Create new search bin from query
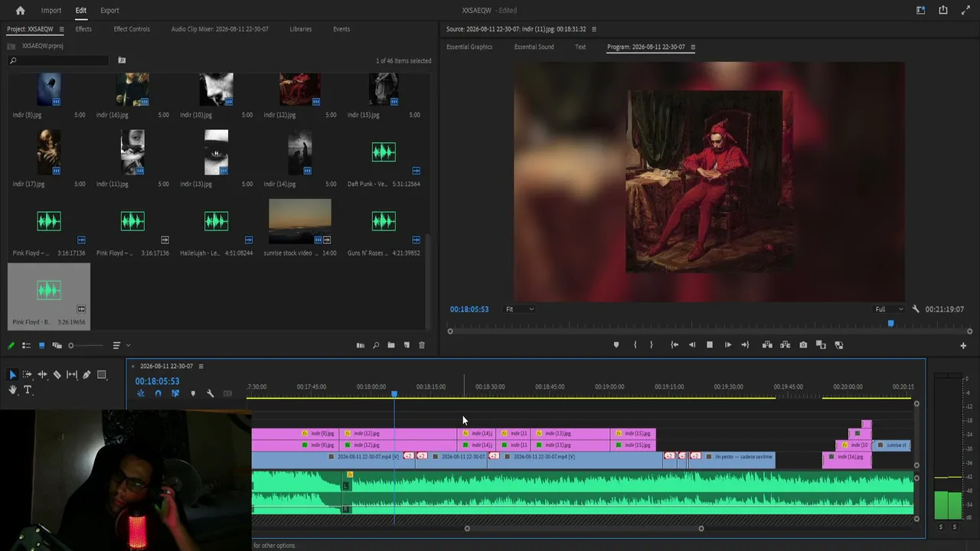980x551 pixels. coord(122,60)
